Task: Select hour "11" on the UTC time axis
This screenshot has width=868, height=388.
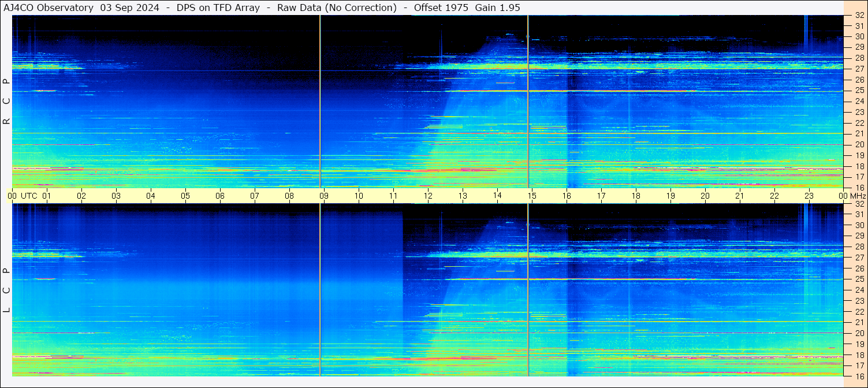Action: point(393,196)
